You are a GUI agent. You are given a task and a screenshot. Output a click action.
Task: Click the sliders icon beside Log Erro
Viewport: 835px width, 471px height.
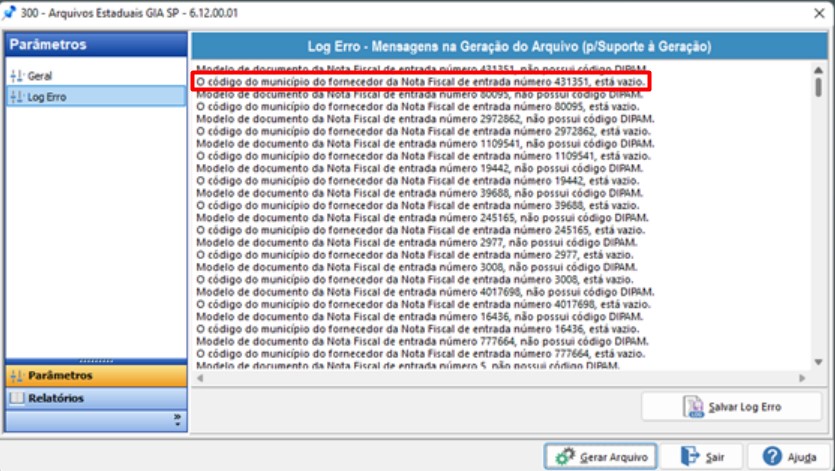coord(17,97)
